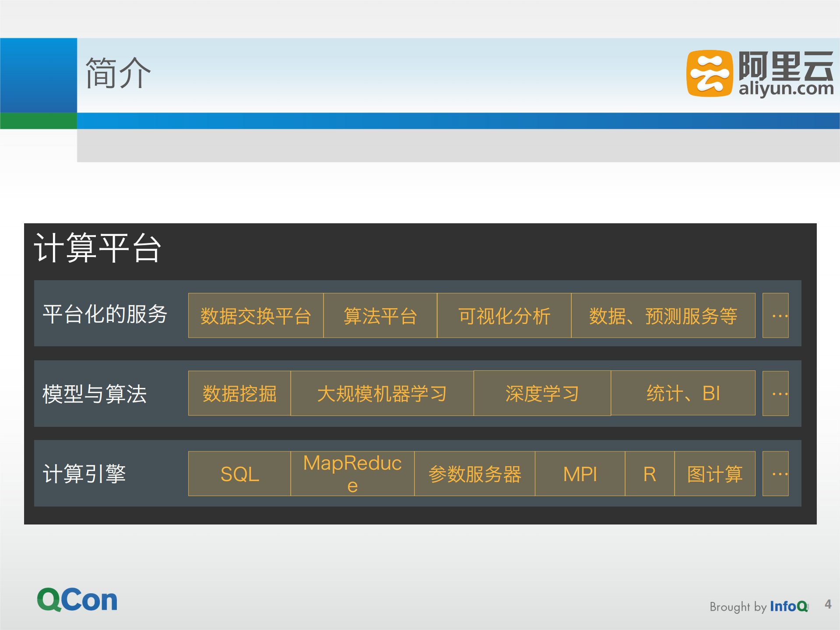The height and width of the screenshot is (630, 840).
Task: Click the SQL button
Action: [239, 473]
